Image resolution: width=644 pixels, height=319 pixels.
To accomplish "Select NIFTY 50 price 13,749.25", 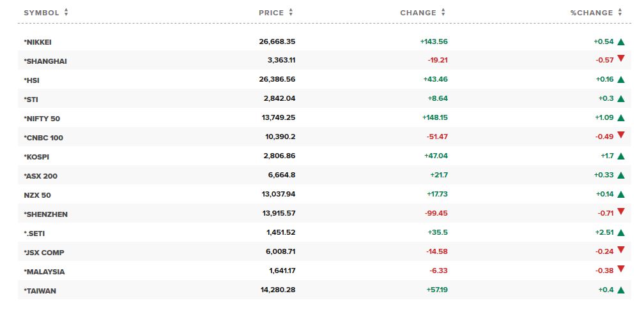I will point(279,117).
